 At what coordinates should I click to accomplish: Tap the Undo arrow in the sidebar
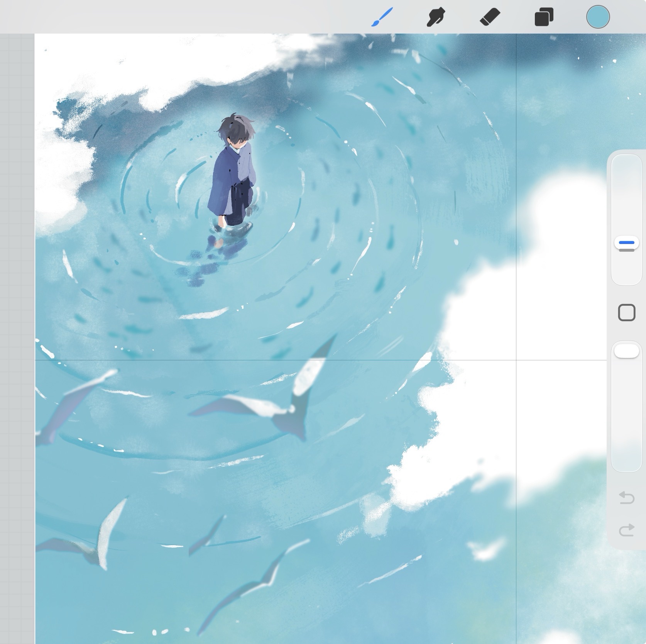coord(626,498)
